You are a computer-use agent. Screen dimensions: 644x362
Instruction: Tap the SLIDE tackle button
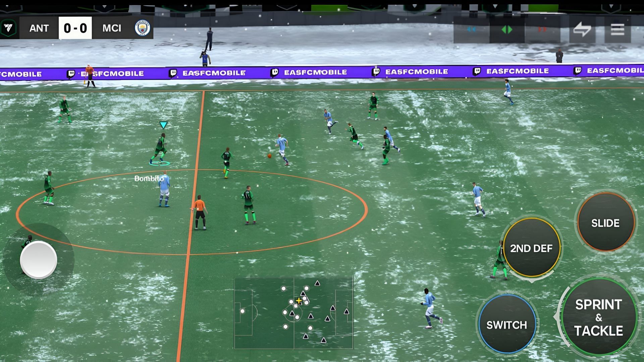tap(605, 222)
